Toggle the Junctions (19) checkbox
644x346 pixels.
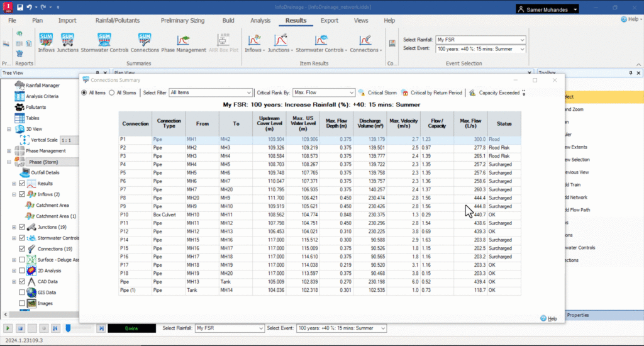pyautogui.click(x=23, y=227)
